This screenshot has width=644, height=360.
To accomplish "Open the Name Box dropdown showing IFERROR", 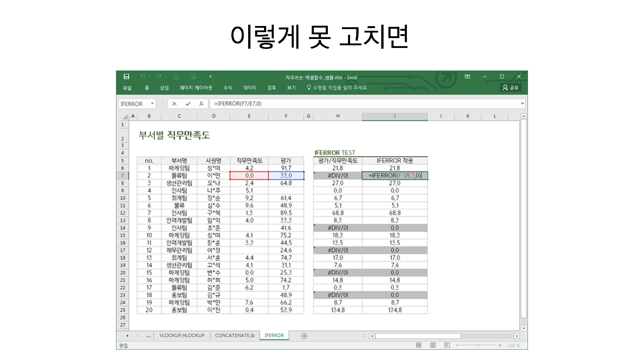I will click(x=152, y=104).
